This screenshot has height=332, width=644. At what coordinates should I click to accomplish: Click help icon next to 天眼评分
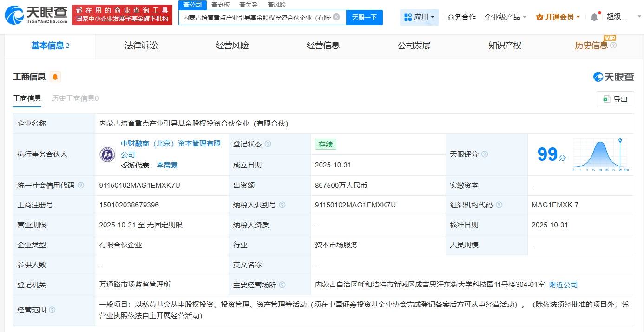[x=485, y=154]
